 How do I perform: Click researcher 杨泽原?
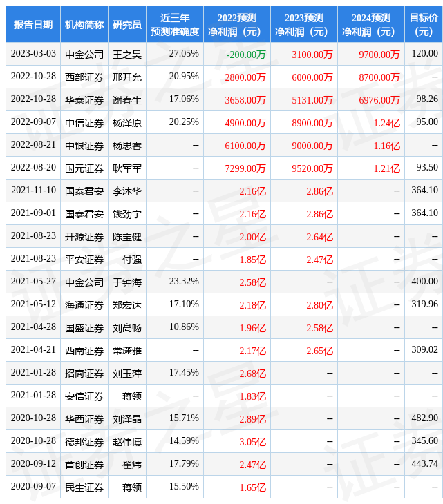(127, 123)
